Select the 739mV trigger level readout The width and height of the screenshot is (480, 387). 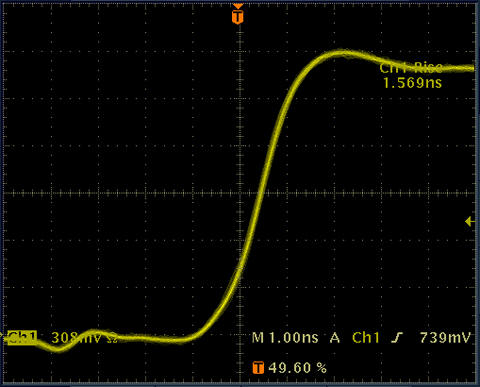point(445,338)
